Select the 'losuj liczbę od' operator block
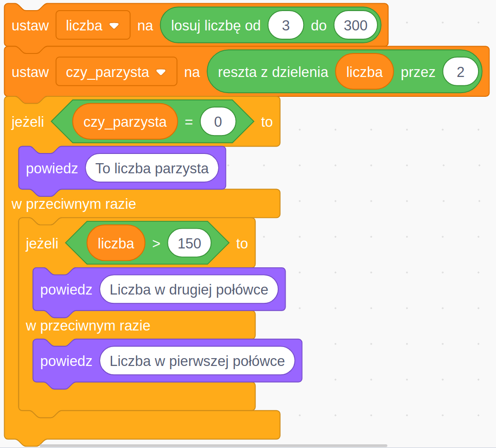This screenshot has width=496, height=448. 215,25
